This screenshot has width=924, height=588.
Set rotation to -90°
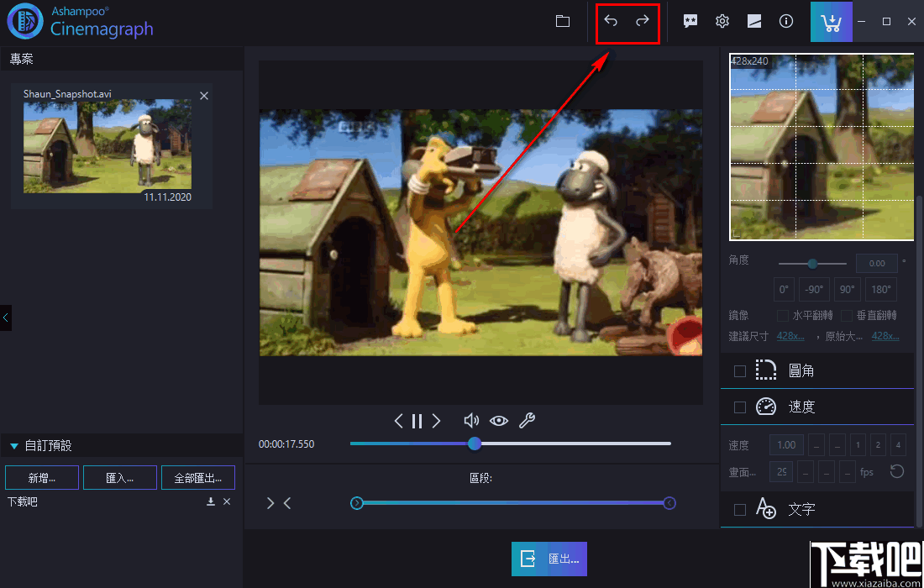(x=815, y=289)
